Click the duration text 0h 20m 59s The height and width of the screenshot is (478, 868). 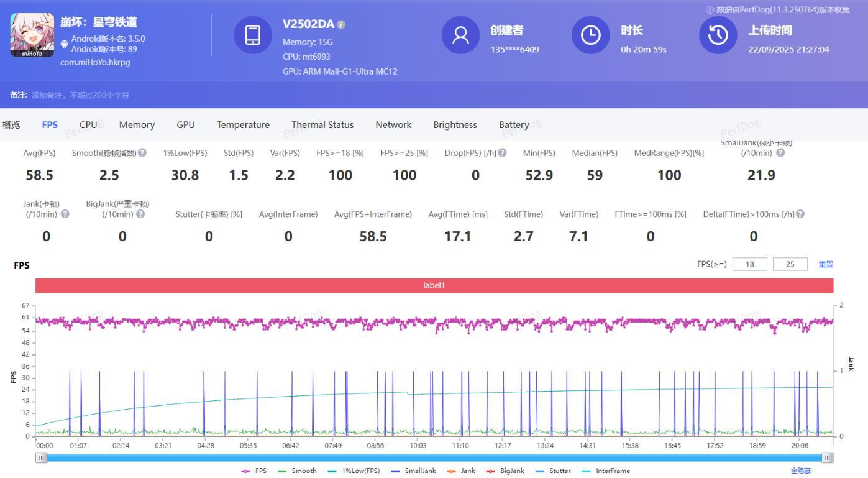(x=644, y=50)
